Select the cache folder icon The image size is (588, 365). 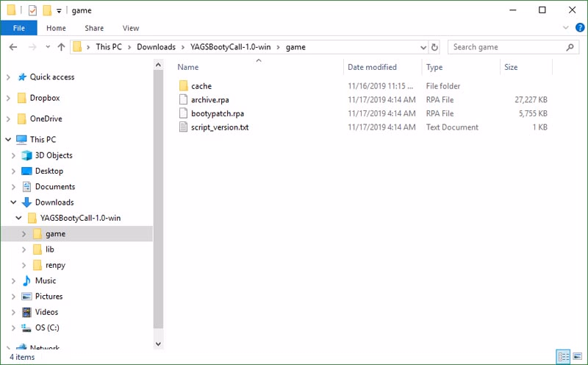point(184,86)
